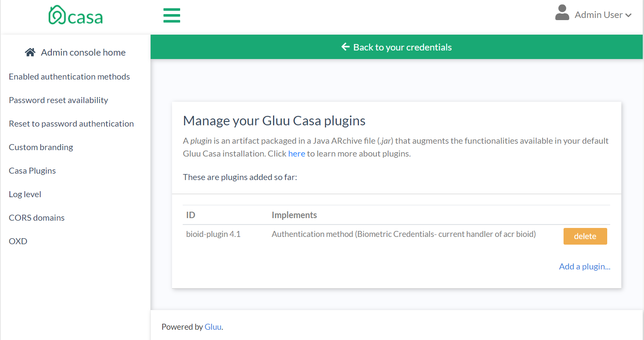Image resolution: width=644 pixels, height=340 pixels.
Task: Select Enabled authentication methods
Action: [x=69, y=76]
